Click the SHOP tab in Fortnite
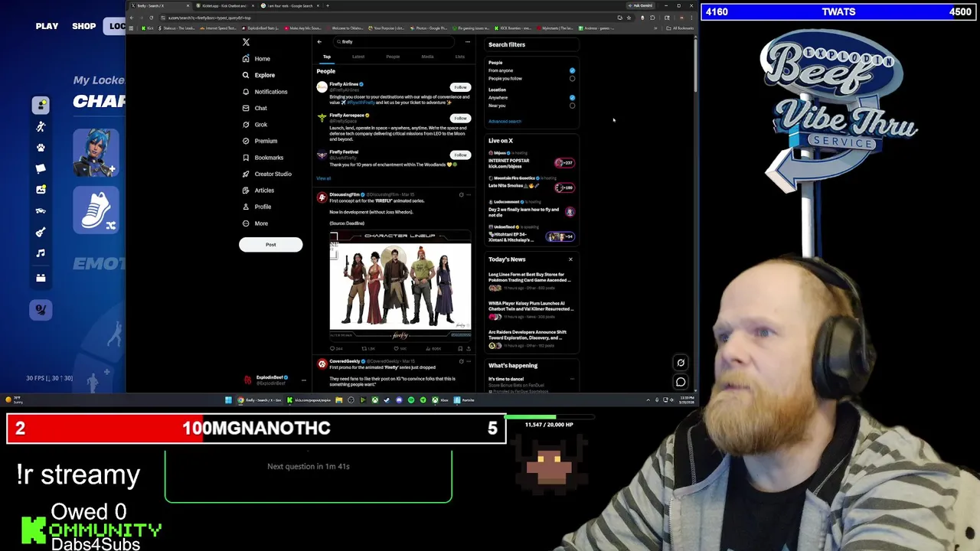The width and height of the screenshot is (980, 551). pyautogui.click(x=84, y=26)
